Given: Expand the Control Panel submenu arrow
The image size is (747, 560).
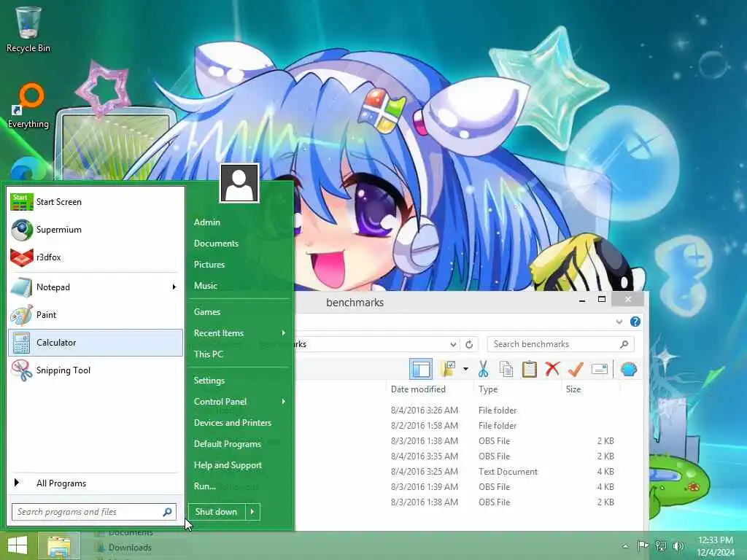Looking at the screenshot, I should 284,402.
